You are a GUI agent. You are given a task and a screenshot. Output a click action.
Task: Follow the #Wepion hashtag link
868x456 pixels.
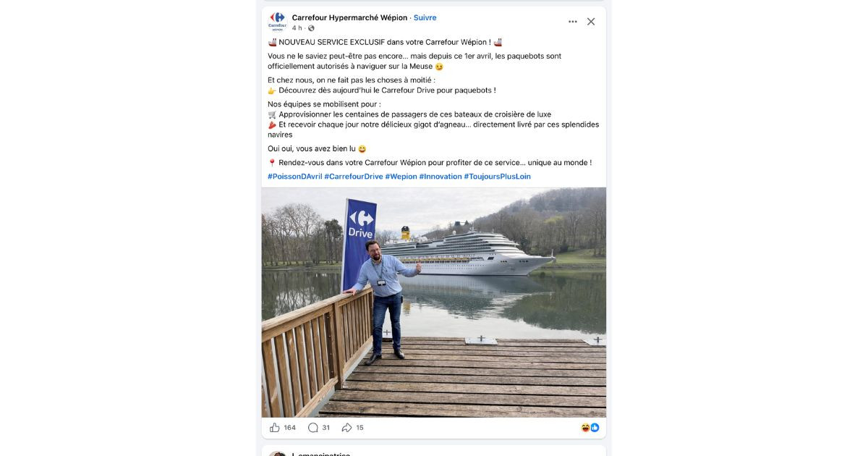(401, 177)
